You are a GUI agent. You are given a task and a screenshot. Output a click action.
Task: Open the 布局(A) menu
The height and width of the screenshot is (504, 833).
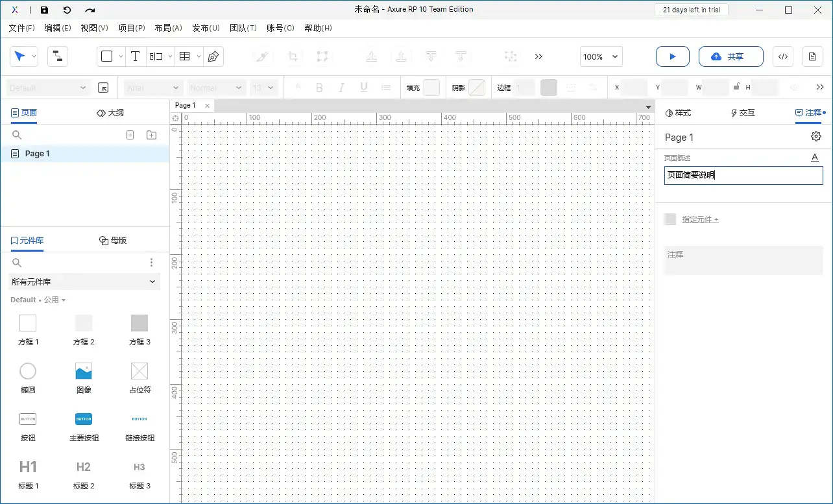coord(168,28)
